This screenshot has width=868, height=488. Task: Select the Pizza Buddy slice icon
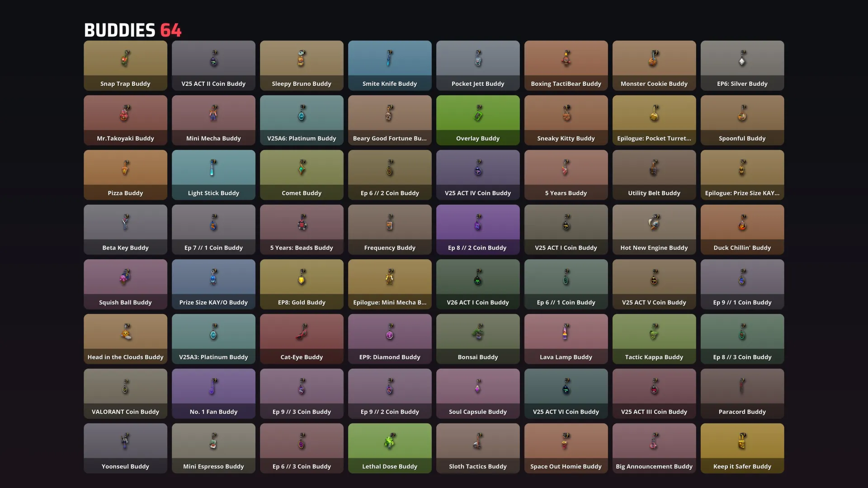coord(125,168)
